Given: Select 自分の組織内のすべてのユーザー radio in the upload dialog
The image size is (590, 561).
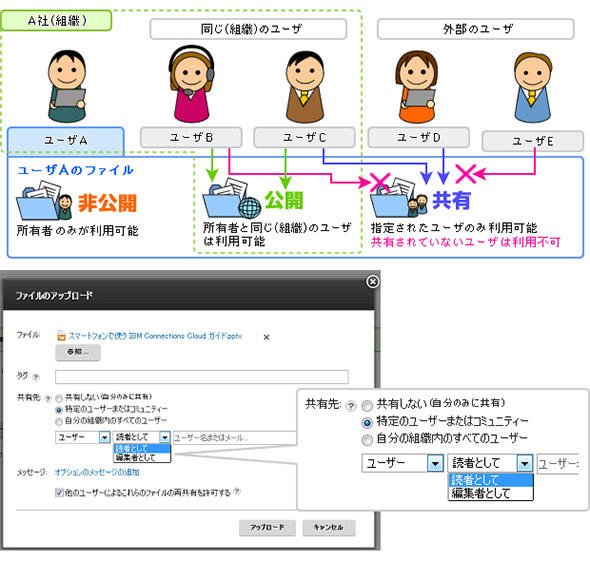Looking at the screenshot, I should tap(59, 421).
